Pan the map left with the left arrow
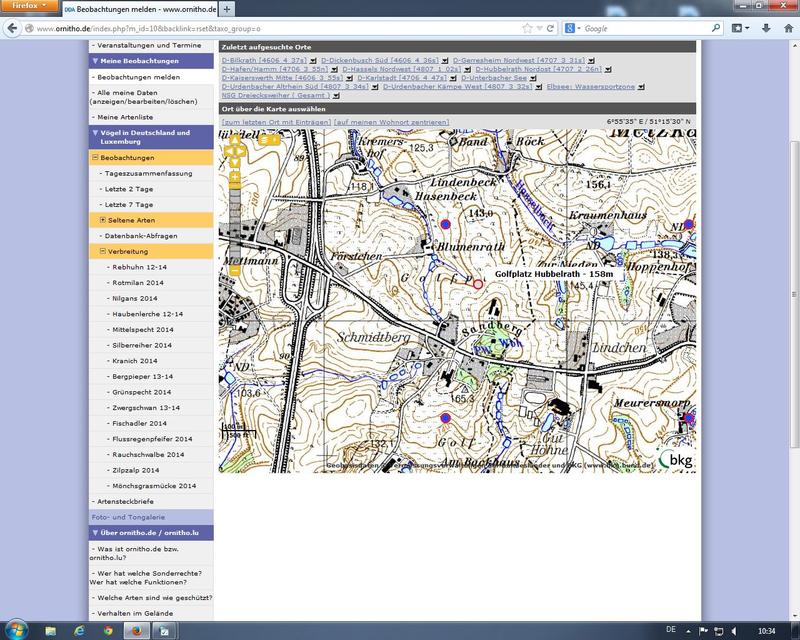 [x=229, y=151]
